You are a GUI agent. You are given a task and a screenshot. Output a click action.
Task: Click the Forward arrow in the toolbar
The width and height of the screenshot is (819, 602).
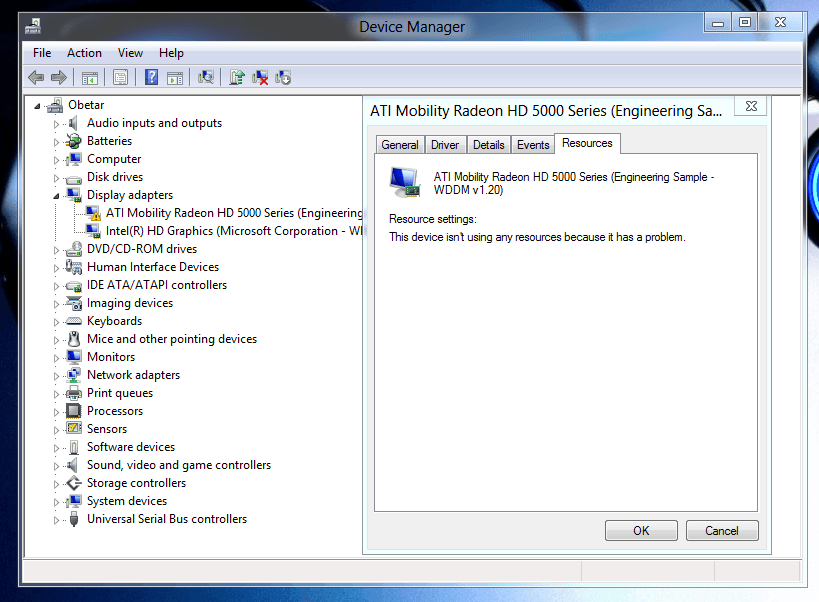tap(59, 78)
